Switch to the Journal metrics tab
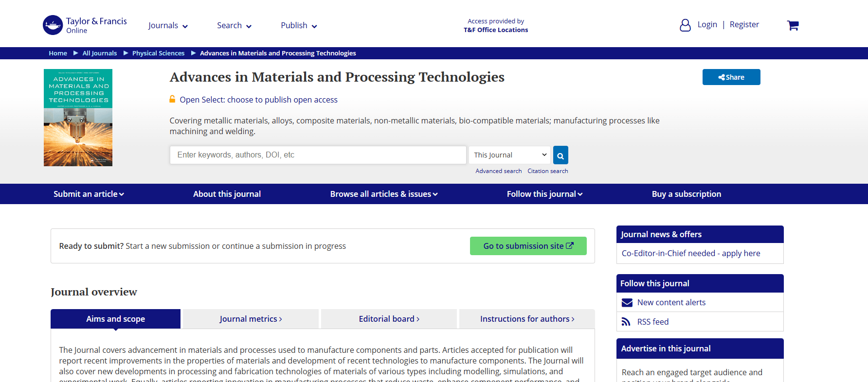This screenshot has width=868, height=382. pyautogui.click(x=251, y=319)
